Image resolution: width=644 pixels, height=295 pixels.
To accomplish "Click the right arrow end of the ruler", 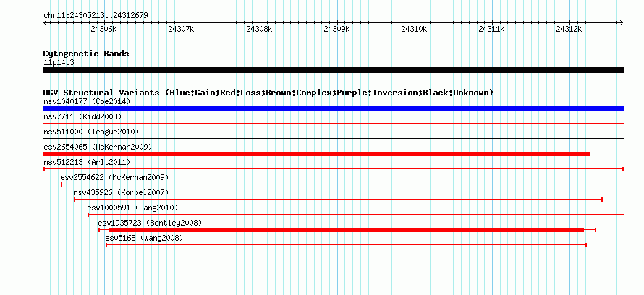I will [622, 22].
